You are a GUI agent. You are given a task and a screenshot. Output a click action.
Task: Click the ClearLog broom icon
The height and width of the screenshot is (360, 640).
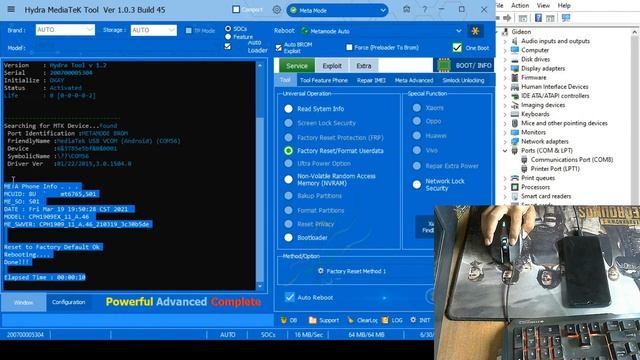click(x=350, y=320)
